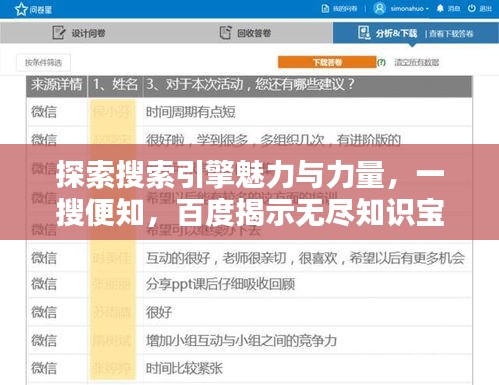499x385 pixels.
Task: Switch to the 设计问卷 tab
Action: pyautogui.click(x=79, y=33)
